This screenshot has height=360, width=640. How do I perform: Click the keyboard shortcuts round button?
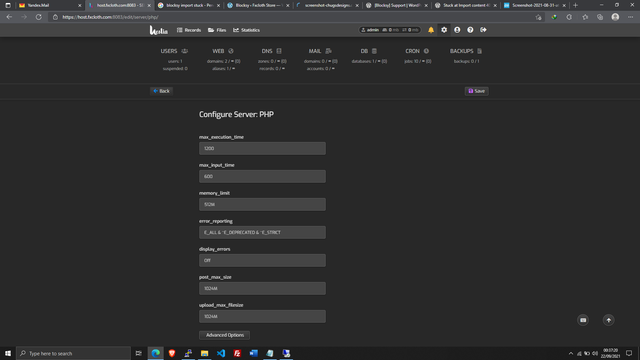(583, 320)
